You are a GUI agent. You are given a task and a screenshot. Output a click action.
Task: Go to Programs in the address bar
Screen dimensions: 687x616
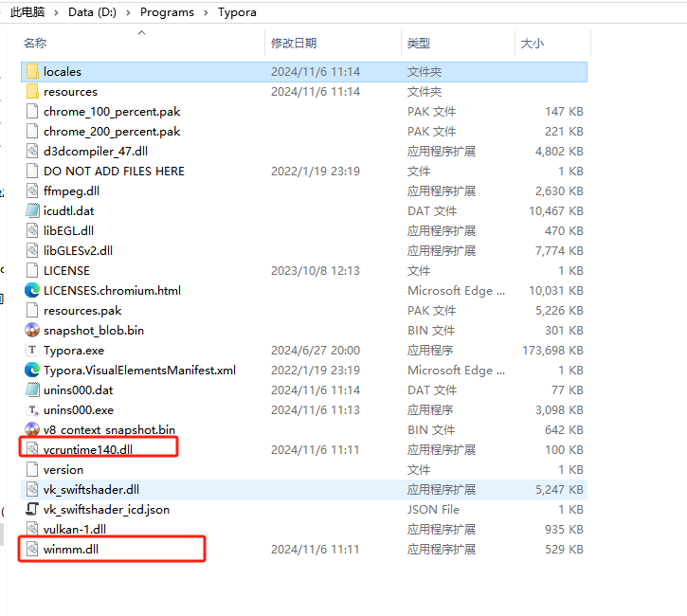point(167,12)
